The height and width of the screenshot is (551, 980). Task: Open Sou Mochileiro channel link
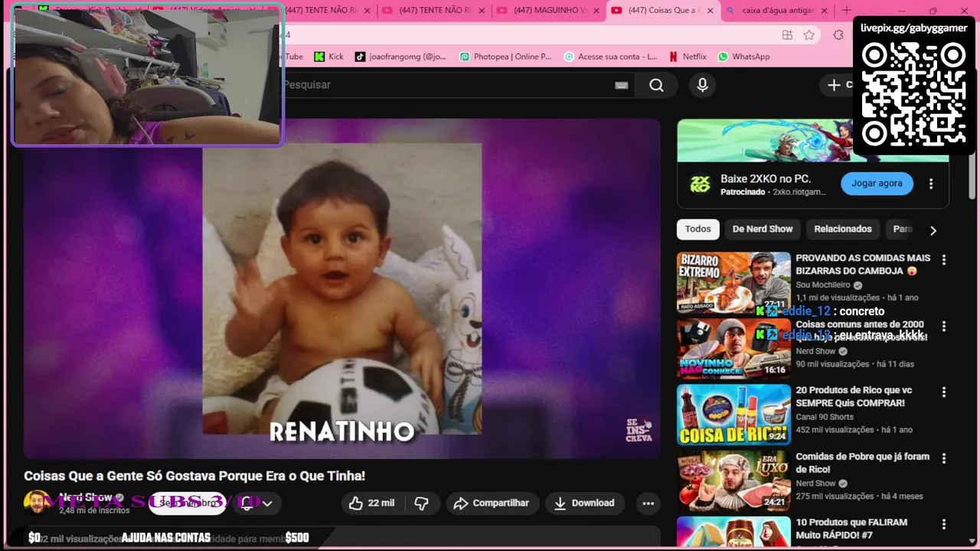[822, 285]
